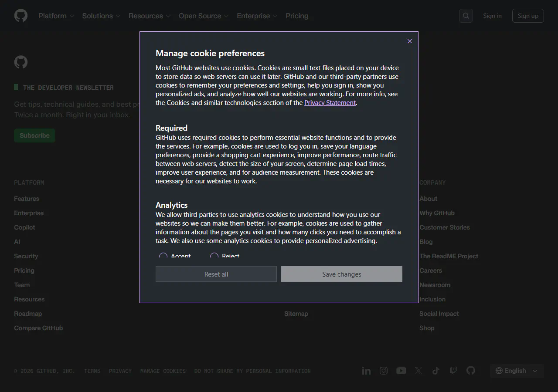Open the Customer Stories link
This screenshot has width=558, height=392.
445,227
